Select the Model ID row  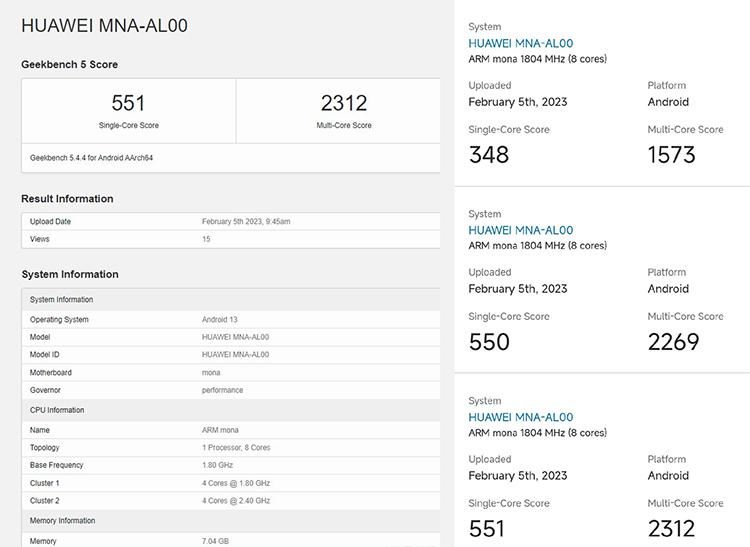click(x=230, y=354)
